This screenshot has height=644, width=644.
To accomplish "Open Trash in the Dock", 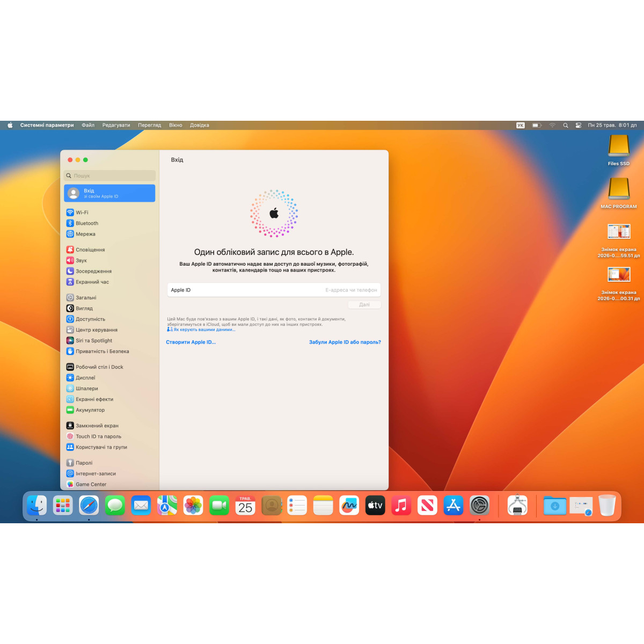I will (x=607, y=506).
